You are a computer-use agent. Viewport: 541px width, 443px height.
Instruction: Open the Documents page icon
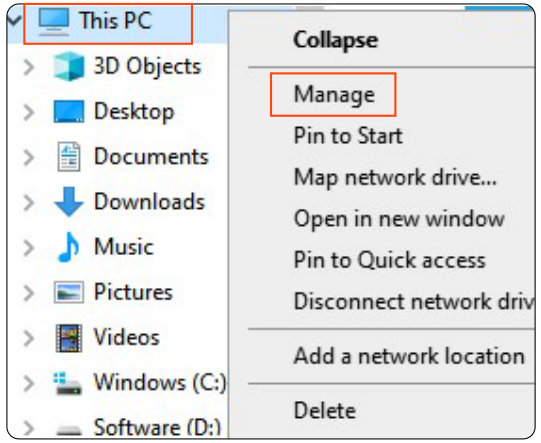(69, 156)
